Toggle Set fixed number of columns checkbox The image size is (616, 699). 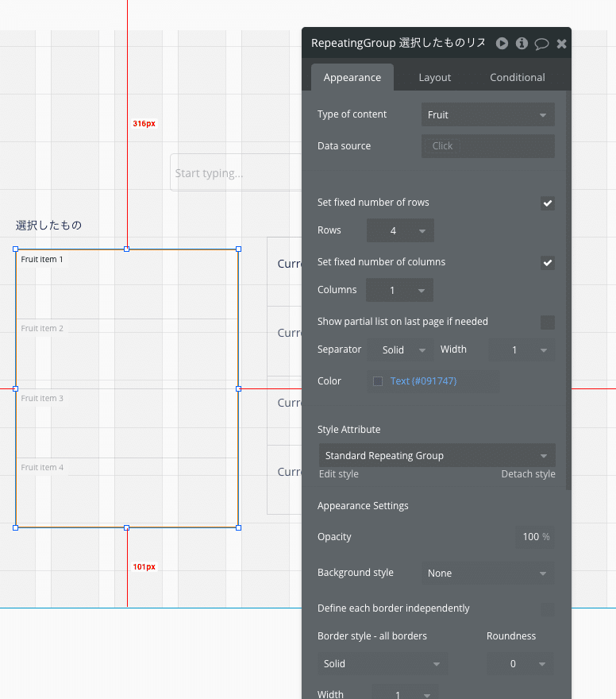(x=548, y=263)
